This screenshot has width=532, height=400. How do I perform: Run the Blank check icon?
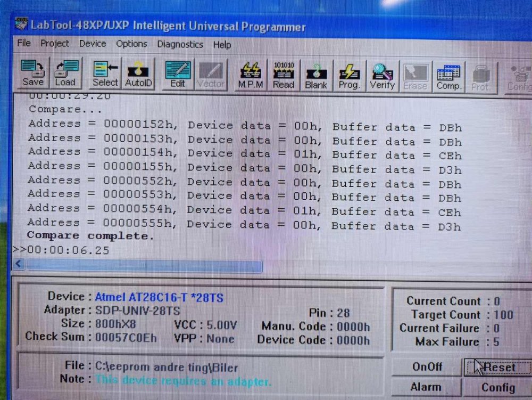(316, 76)
